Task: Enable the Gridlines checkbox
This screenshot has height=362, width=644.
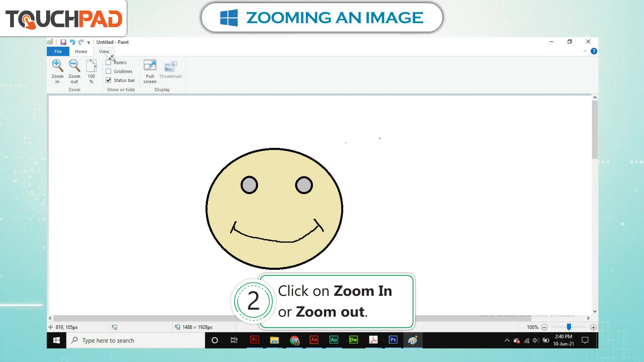Action: point(108,71)
